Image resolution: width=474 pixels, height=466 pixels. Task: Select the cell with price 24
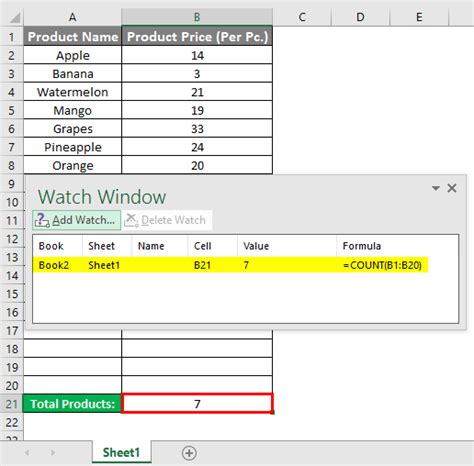pos(197,147)
